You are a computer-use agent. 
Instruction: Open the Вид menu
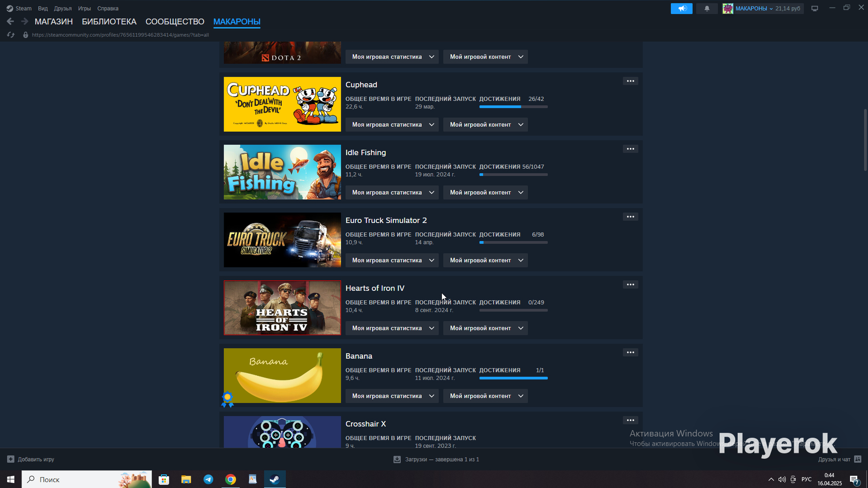(x=43, y=8)
